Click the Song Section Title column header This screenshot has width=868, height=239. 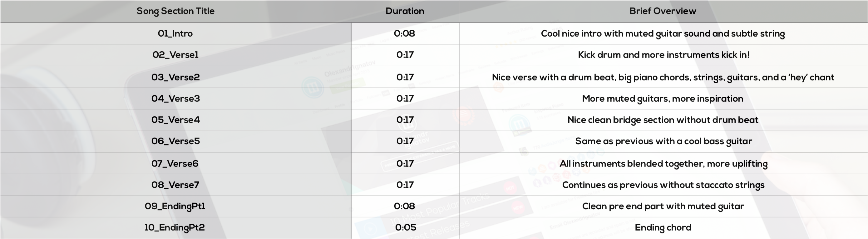coord(175,11)
